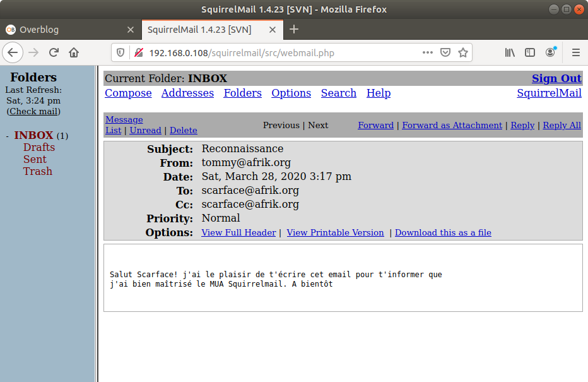Click Reply All

(x=562, y=125)
